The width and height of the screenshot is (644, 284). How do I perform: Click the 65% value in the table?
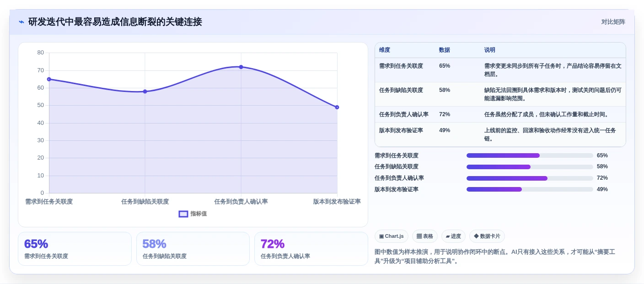(x=445, y=66)
